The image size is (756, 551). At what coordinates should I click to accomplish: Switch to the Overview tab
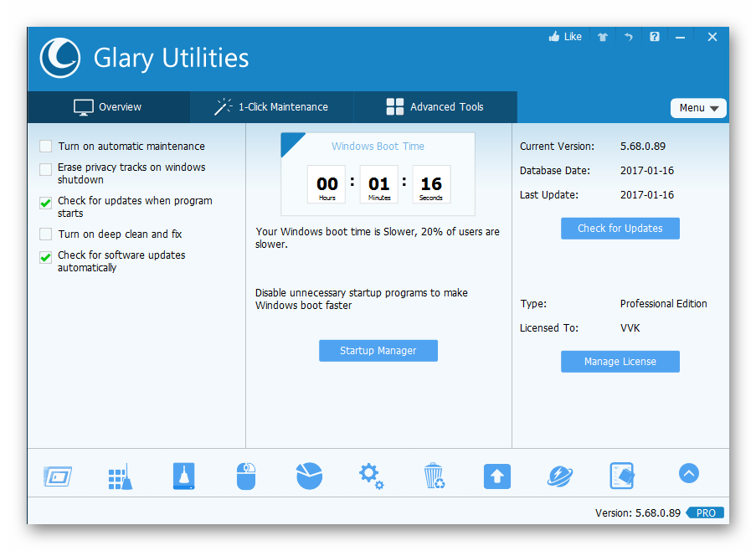coord(109,107)
